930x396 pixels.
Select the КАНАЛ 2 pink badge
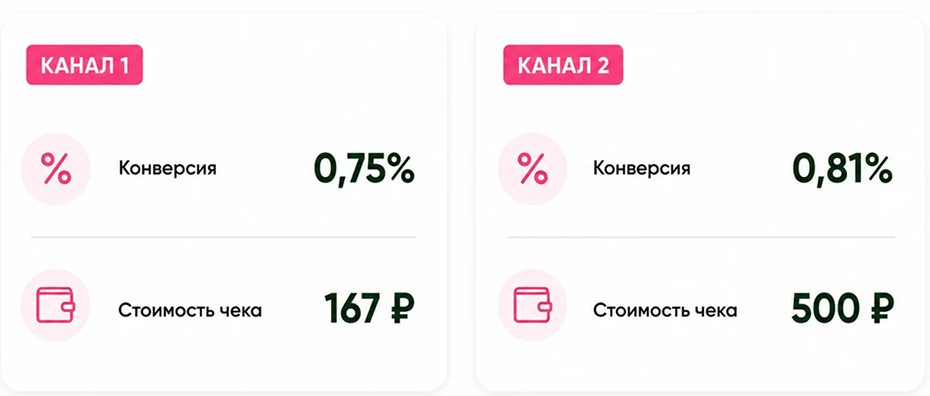pos(563,65)
